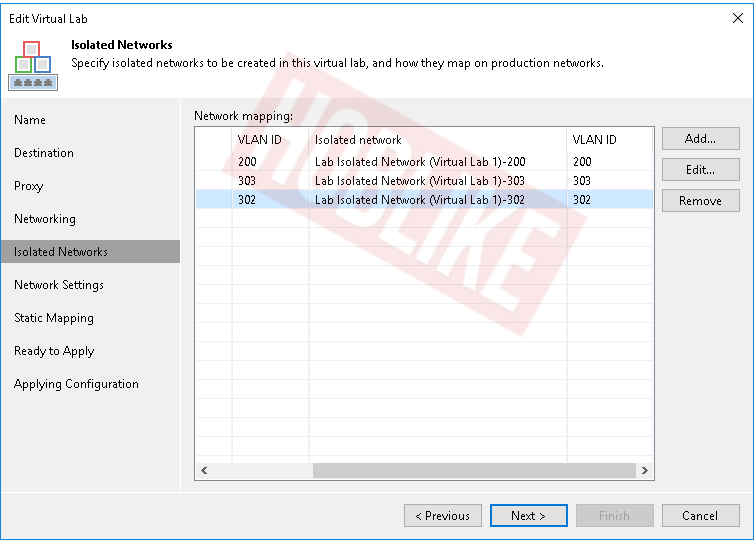Click the horizontal scrollbar right arrow
Image resolution: width=756 pixels, height=541 pixels.
pyautogui.click(x=645, y=470)
